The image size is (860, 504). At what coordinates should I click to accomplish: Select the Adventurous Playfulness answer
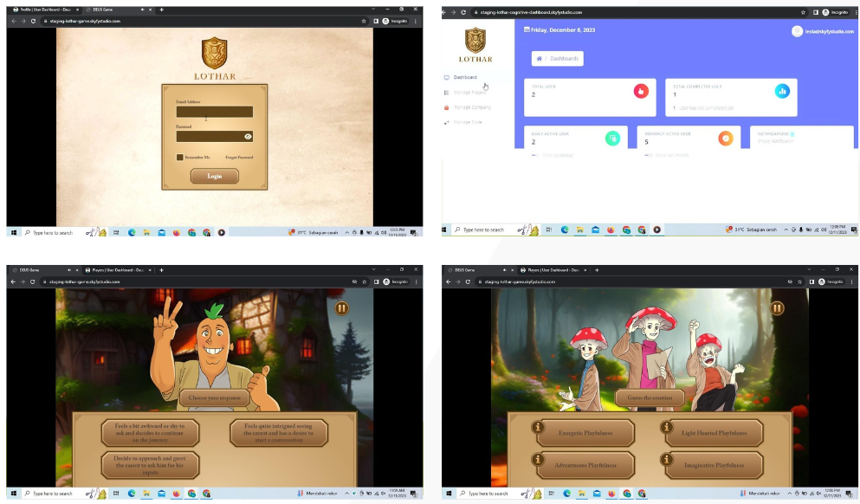[x=585, y=465]
